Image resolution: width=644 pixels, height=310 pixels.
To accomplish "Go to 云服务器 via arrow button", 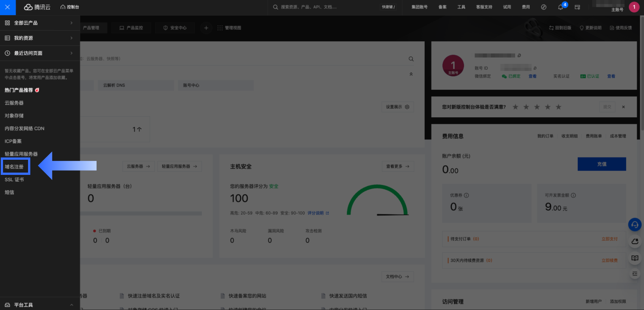I will click(138, 167).
